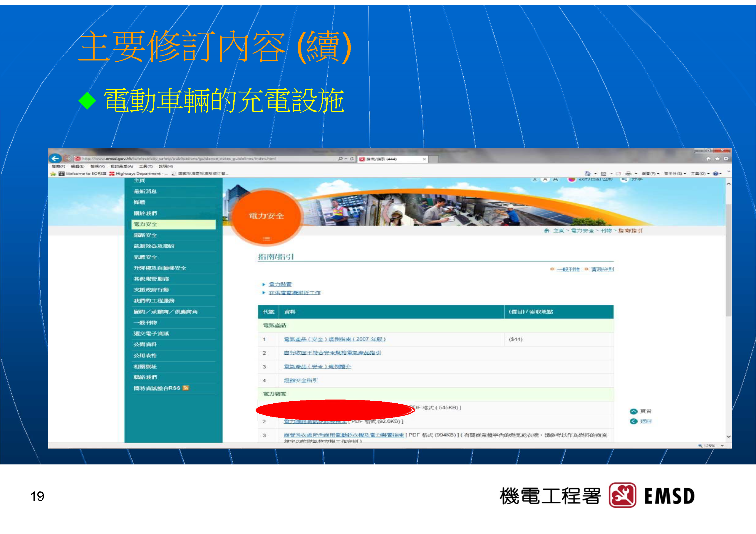The height and width of the screenshot is (534, 756).
Task: Open the 工具(T) menu
Action: 145,166
